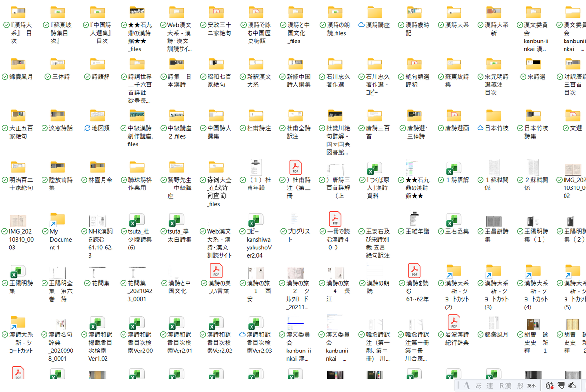Open 漢詩和訳掲載書目次検索Ver1.02 Excel file
This screenshot has width=586, height=392.
(x=98, y=322)
